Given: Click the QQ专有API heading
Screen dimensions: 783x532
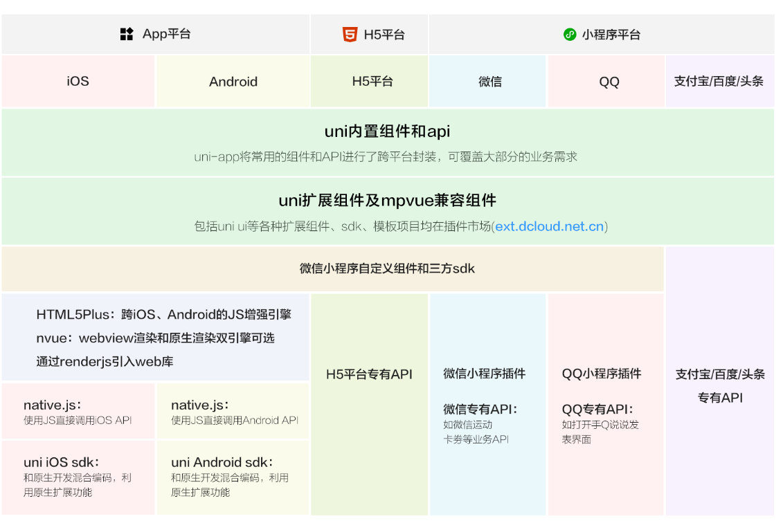Looking at the screenshot, I should pos(597,410).
